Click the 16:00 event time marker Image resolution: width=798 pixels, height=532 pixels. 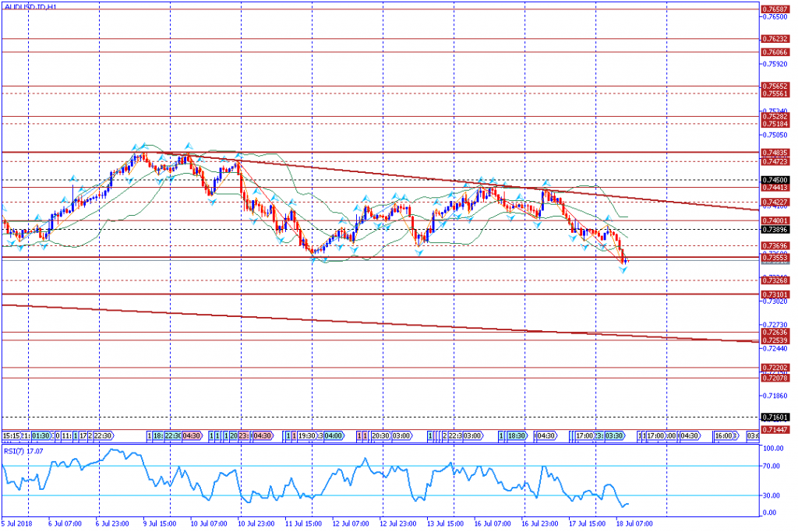point(724,436)
